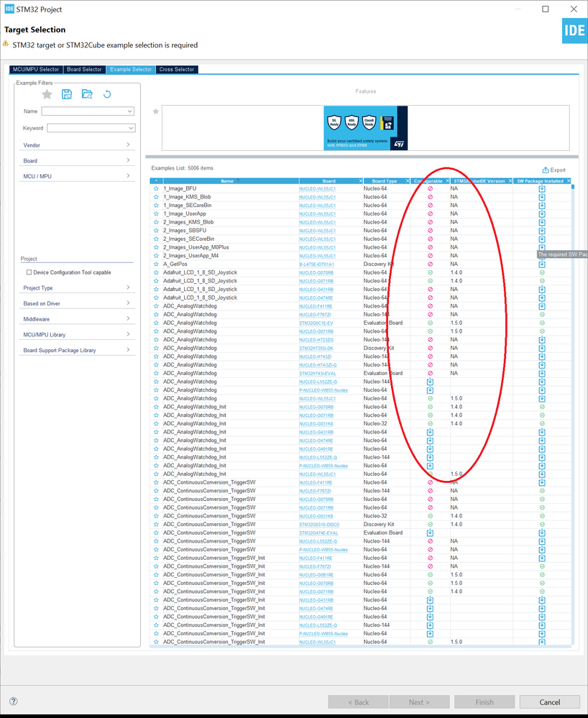The width and height of the screenshot is (588, 718).
Task: Click the save search icon in Example Filters
Action: pos(67,94)
